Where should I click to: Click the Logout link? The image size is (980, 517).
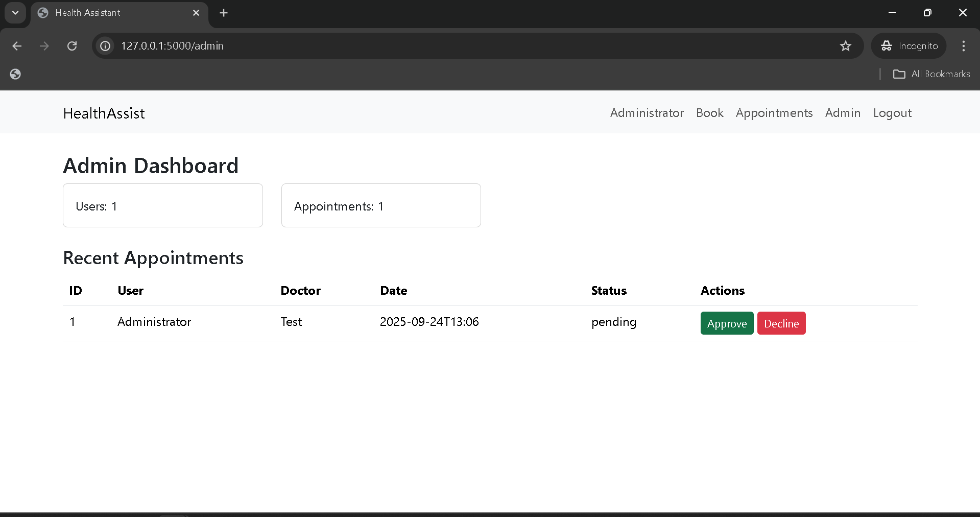[892, 113]
